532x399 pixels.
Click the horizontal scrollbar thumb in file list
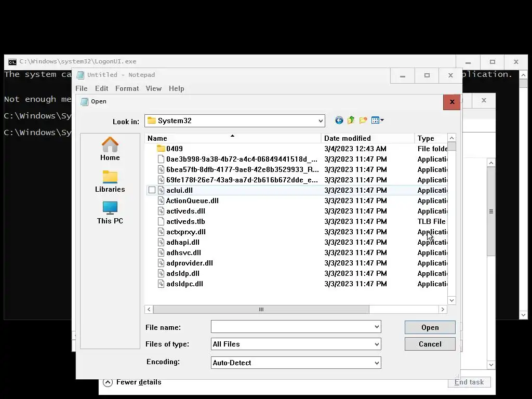click(261, 310)
